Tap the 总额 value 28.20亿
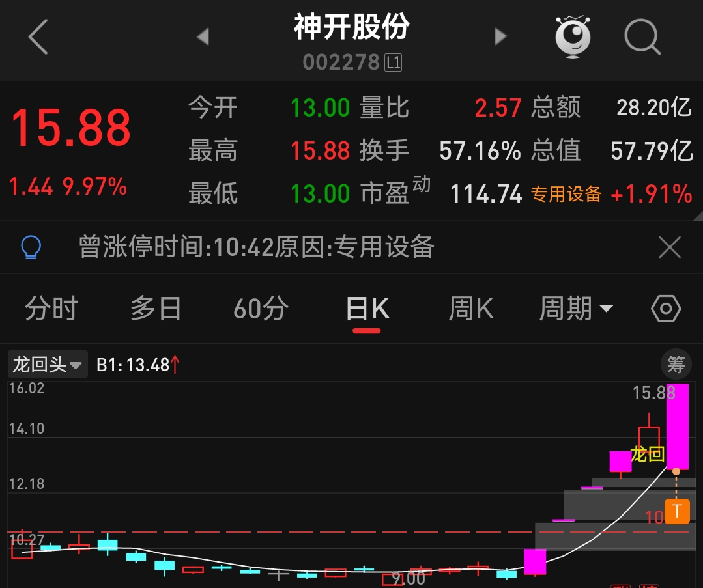 click(653, 107)
